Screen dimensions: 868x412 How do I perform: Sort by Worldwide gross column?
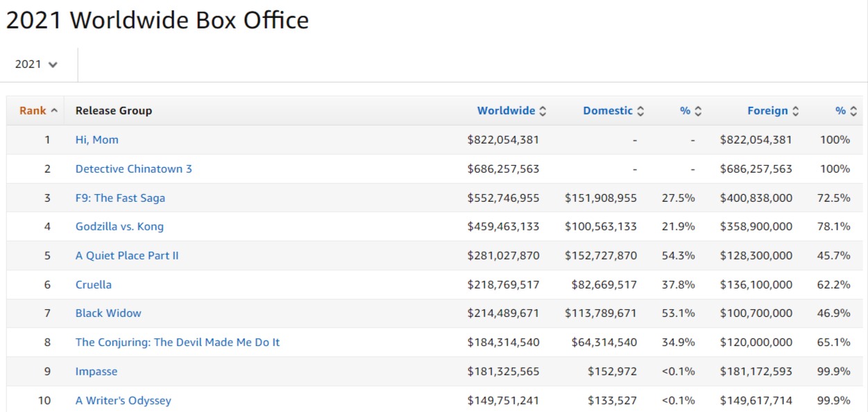(511, 111)
